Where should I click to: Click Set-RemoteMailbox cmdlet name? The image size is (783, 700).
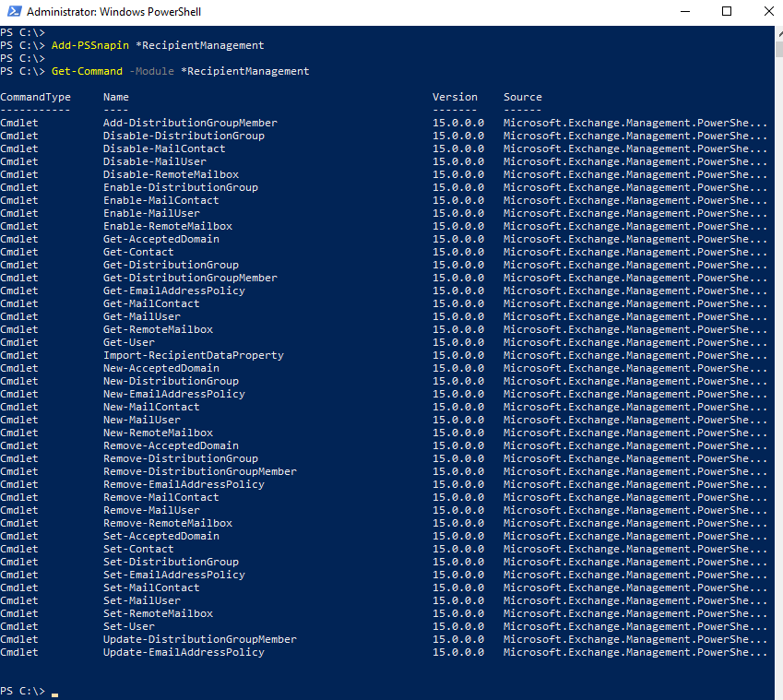click(x=158, y=614)
